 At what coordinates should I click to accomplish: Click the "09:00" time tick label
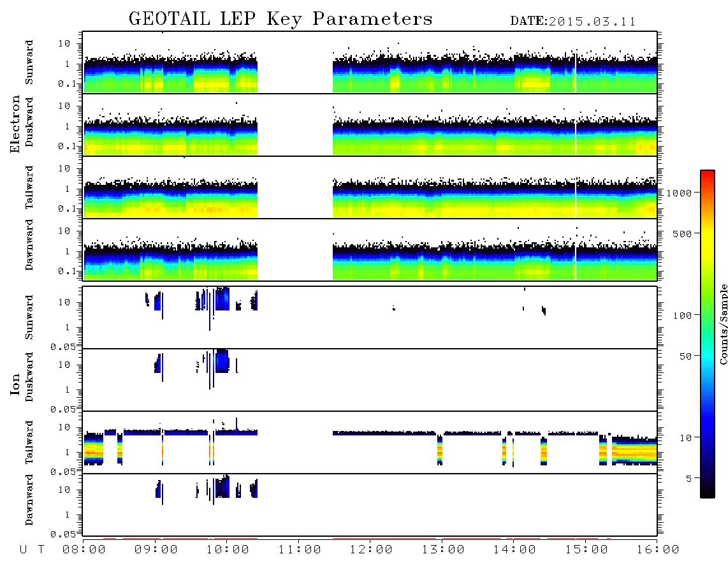click(156, 550)
